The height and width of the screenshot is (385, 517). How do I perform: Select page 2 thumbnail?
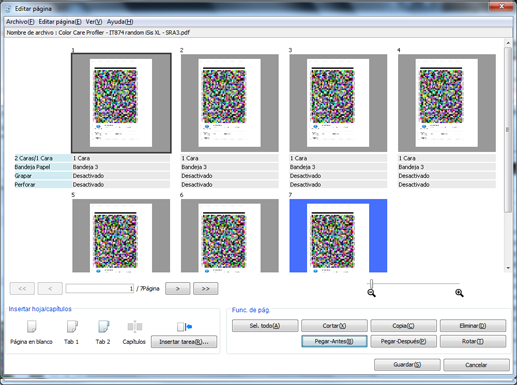point(230,103)
